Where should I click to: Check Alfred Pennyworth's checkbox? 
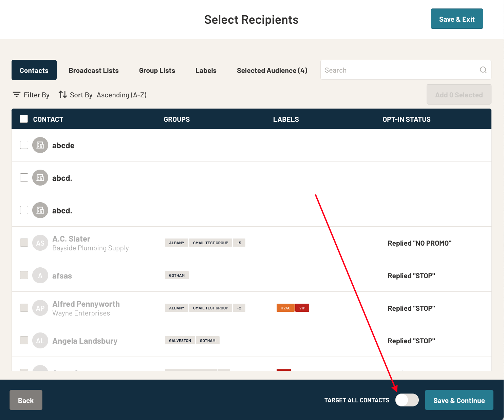[24, 308]
